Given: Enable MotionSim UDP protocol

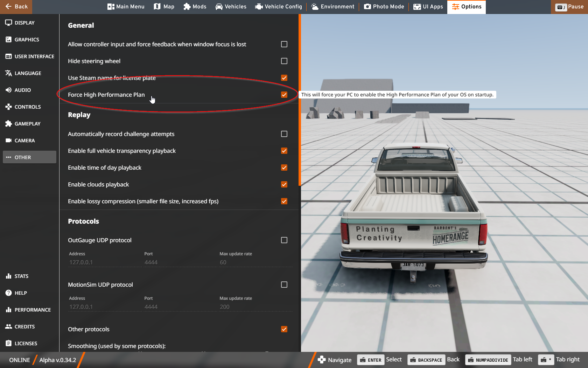Looking at the screenshot, I should pyautogui.click(x=284, y=285).
